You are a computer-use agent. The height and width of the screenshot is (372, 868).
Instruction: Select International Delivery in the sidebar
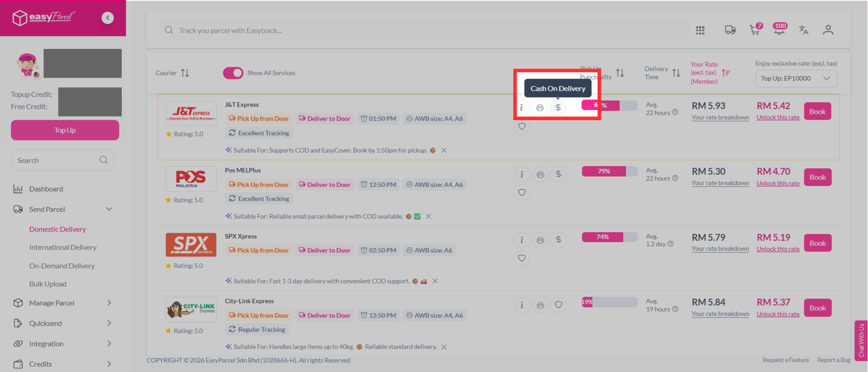tap(63, 247)
